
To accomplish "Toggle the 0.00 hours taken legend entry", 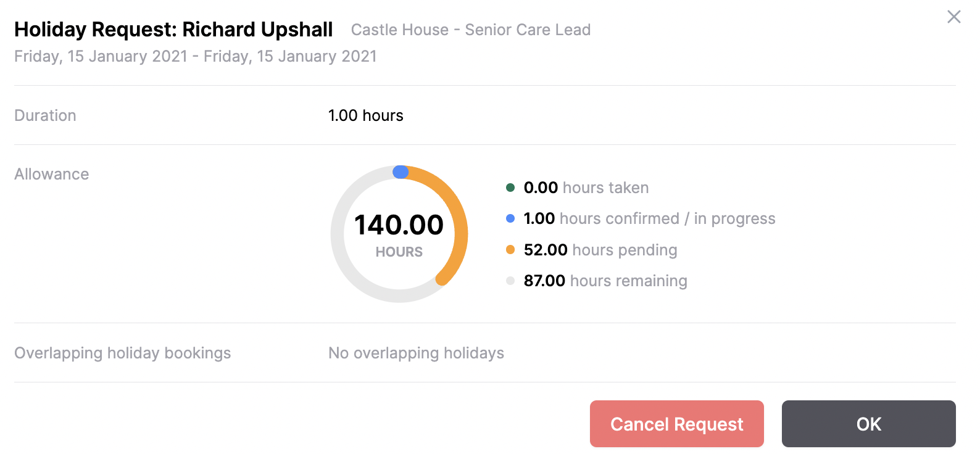I will pos(585,188).
